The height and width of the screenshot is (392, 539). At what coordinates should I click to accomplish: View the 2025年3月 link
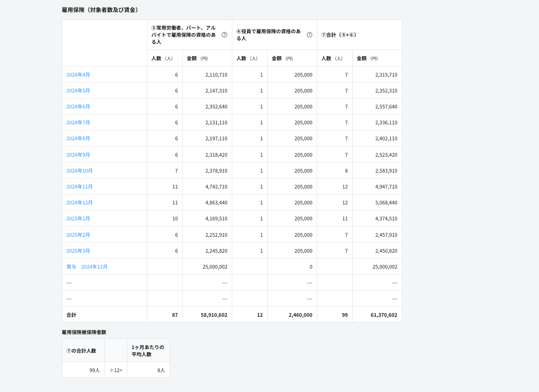click(78, 251)
